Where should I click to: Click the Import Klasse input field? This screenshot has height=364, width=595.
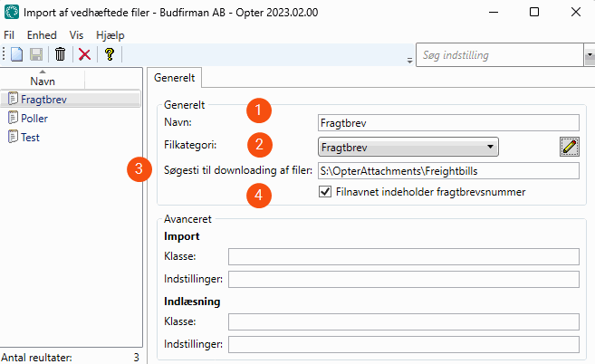click(x=403, y=256)
